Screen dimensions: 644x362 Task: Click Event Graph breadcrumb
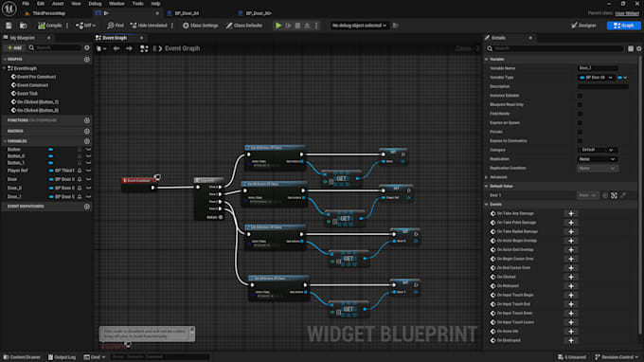click(x=183, y=48)
